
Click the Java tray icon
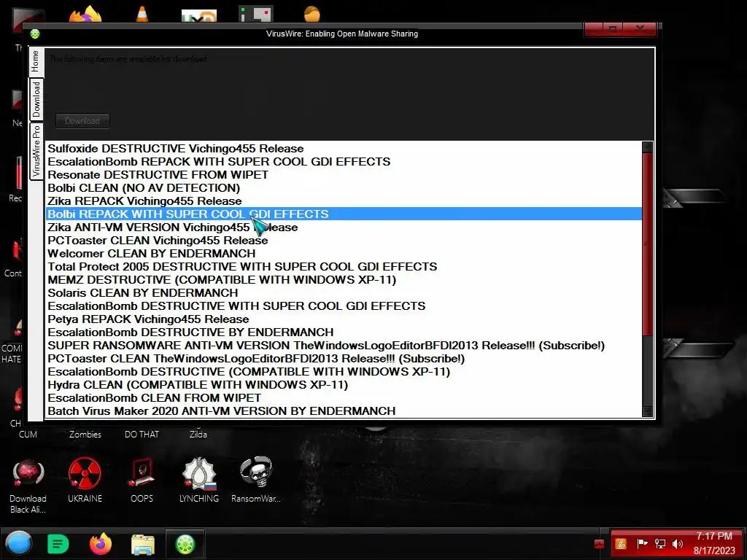pos(621,544)
